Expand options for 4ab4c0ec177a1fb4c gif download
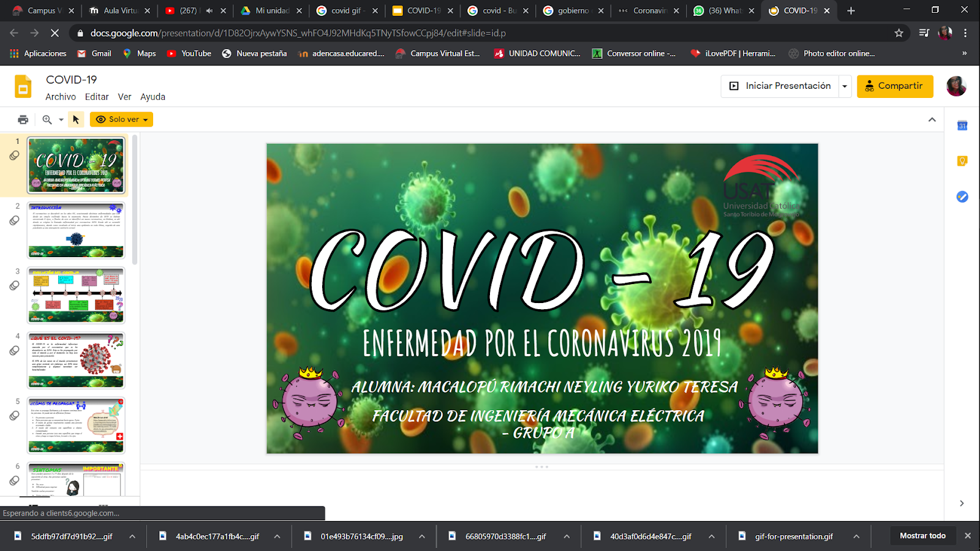The height and width of the screenshot is (551, 980). 277,536
